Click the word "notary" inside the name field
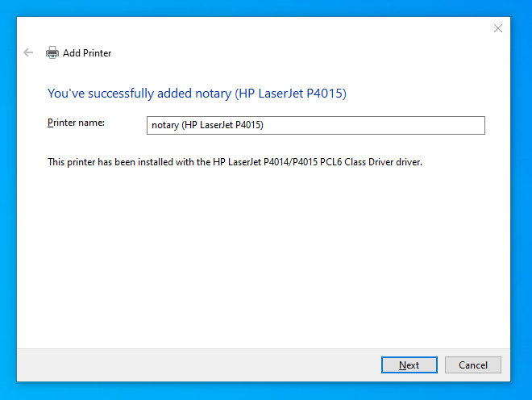532x400 pixels. pyautogui.click(x=165, y=126)
